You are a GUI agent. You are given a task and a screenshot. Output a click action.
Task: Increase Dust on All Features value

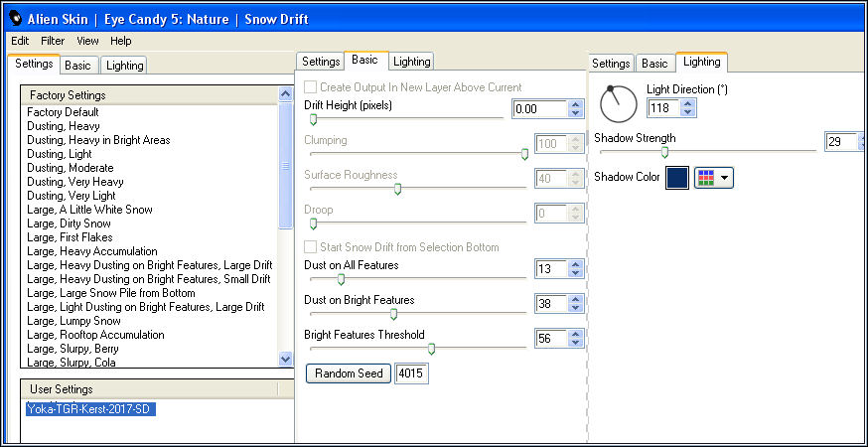(576, 265)
